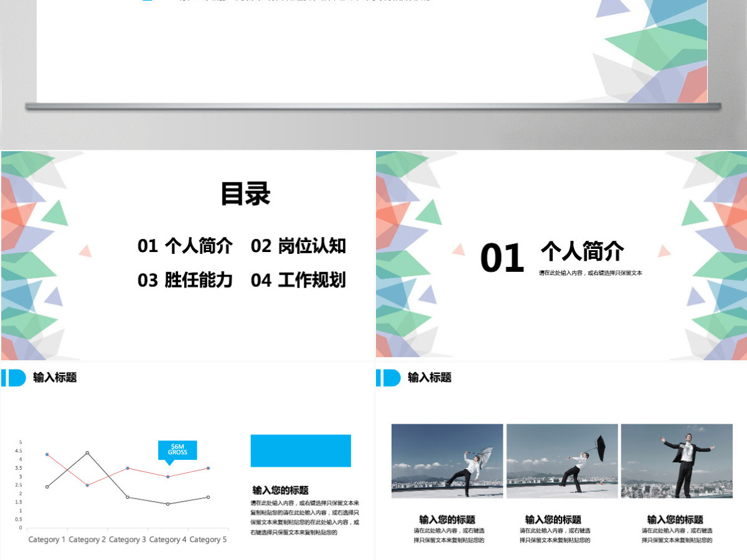The image size is (747, 560).
Task: Click the 输入标题 heading on chart slide
Action: coord(55,377)
